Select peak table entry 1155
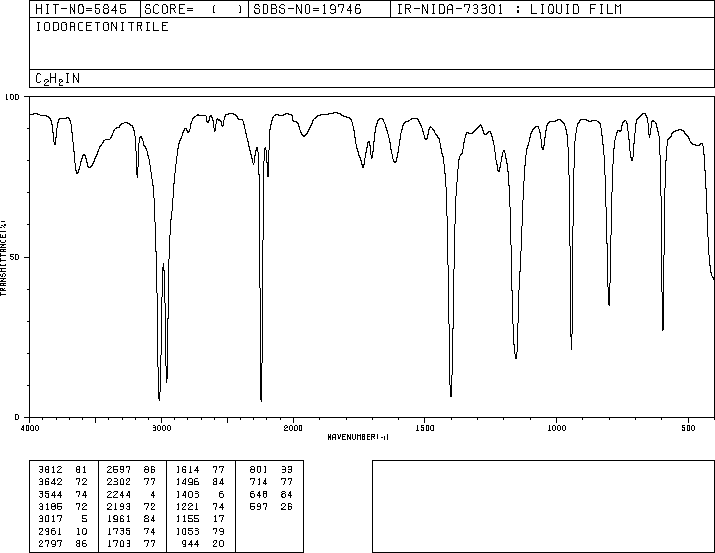This screenshot has height=553, width=715. (x=187, y=519)
